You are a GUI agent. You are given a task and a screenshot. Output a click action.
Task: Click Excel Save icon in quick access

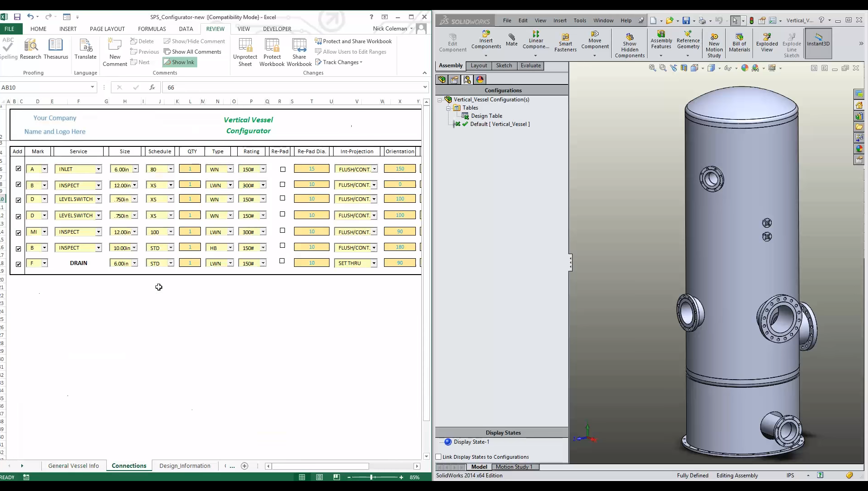(x=17, y=17)
